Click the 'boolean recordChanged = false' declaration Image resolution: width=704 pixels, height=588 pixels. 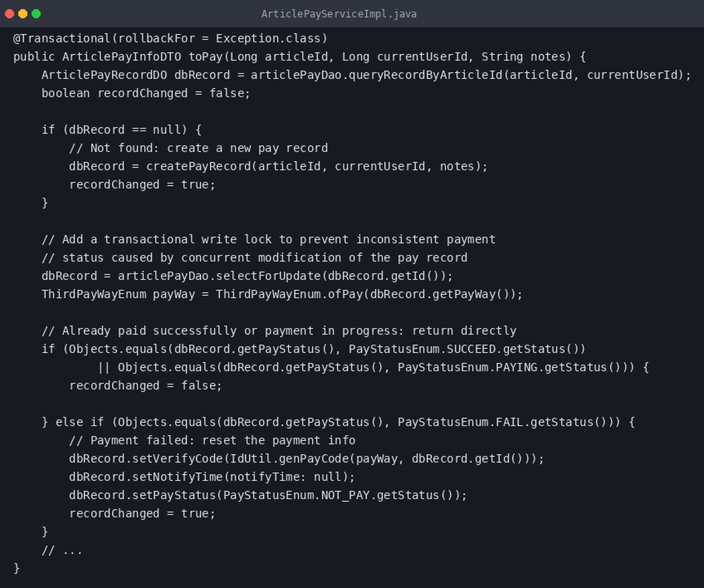coord(146,93)
